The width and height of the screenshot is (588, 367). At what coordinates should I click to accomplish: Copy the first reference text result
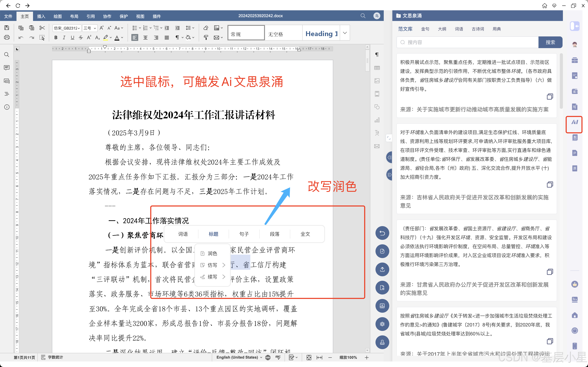550,97
